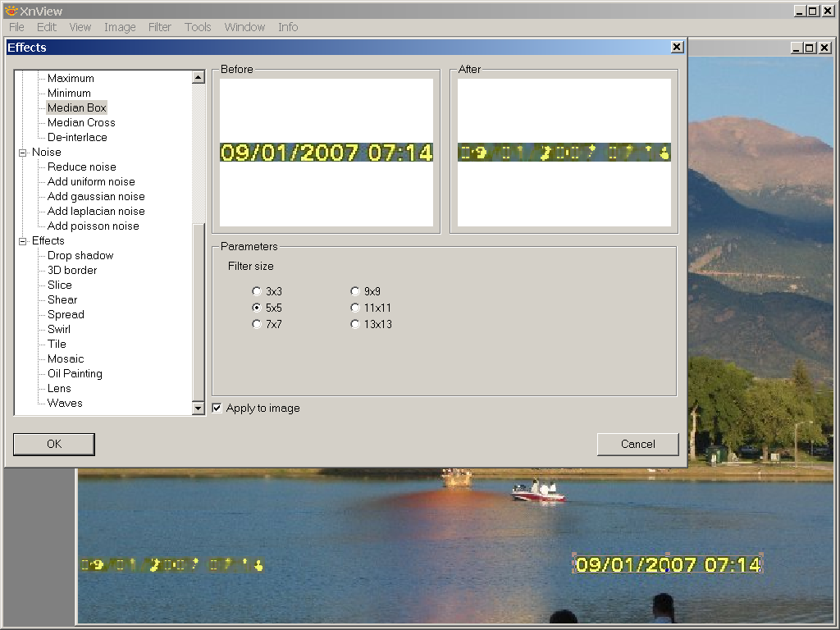Select Median Cross filter
The height and width of the screenshot is (630, 840).
tap(81, 123)
